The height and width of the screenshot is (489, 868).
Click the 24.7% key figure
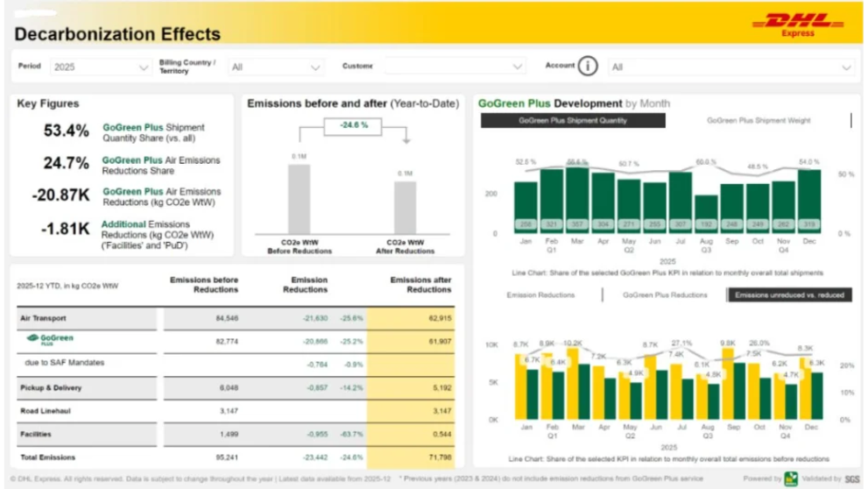point(67,163)
